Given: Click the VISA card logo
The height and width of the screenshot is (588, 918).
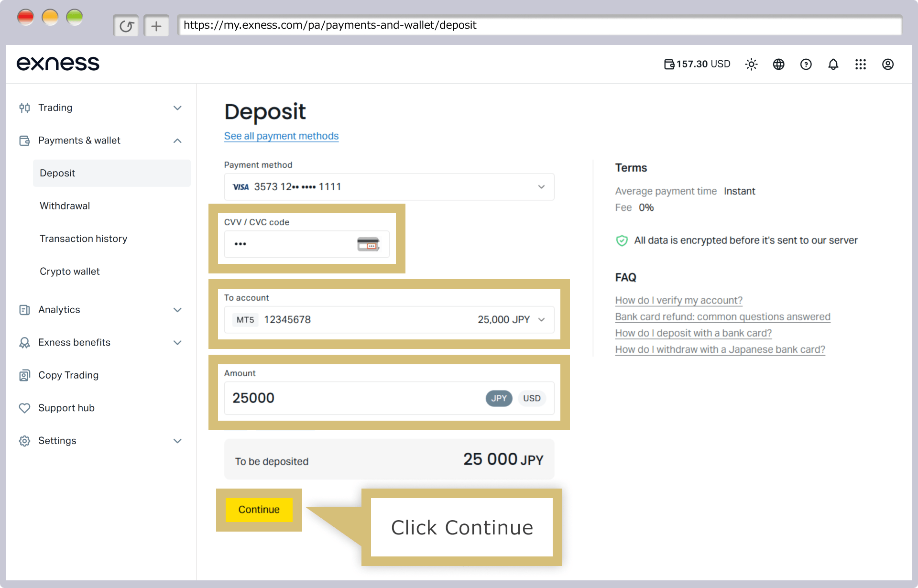Looking at the screenshot, I should (240, 187).
